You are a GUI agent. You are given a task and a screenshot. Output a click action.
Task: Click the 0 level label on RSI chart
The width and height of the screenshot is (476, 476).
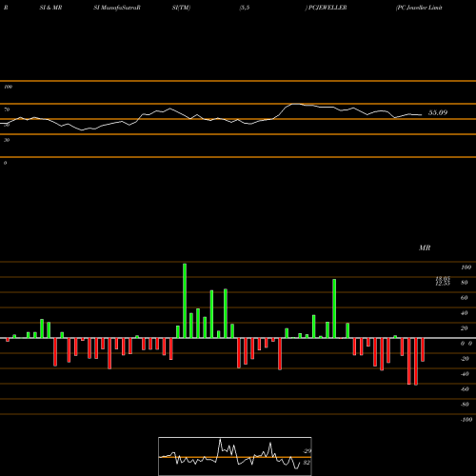click(5, 163)
